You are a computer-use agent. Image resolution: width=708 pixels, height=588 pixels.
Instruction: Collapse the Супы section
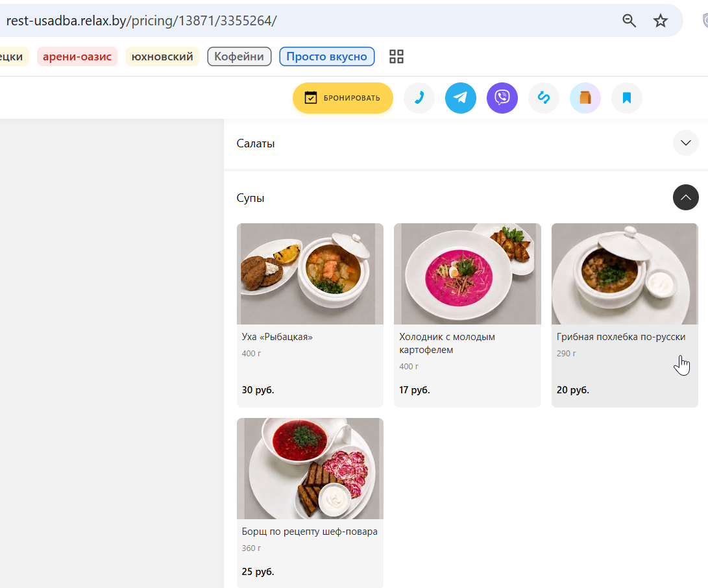point(686,197)
